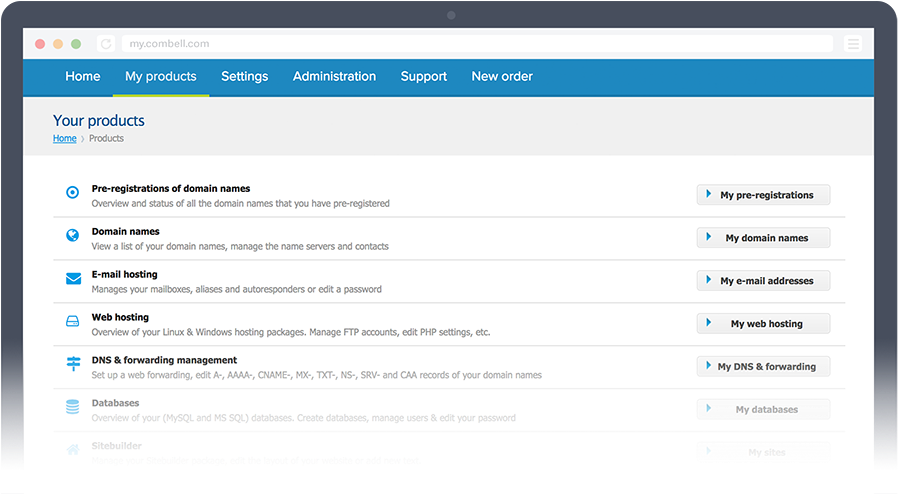The height and width of the screenshot is (494, 898).
Task: Click the Web hosting server icon
Action: pyautogui.click(x=73, y=322)
